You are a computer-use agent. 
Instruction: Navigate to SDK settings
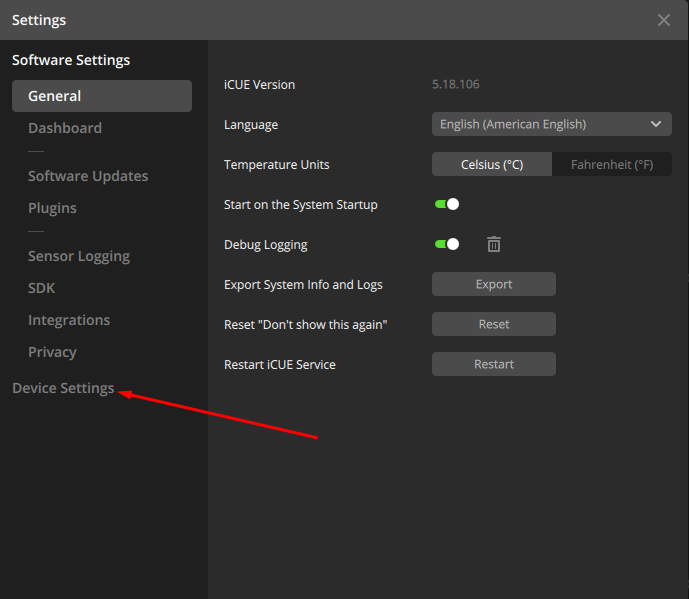coord(42,288)
